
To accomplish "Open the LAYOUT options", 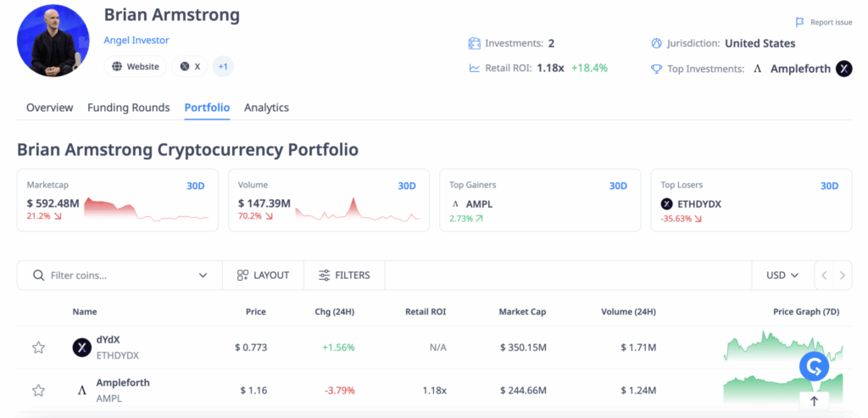I will point(263,276).
